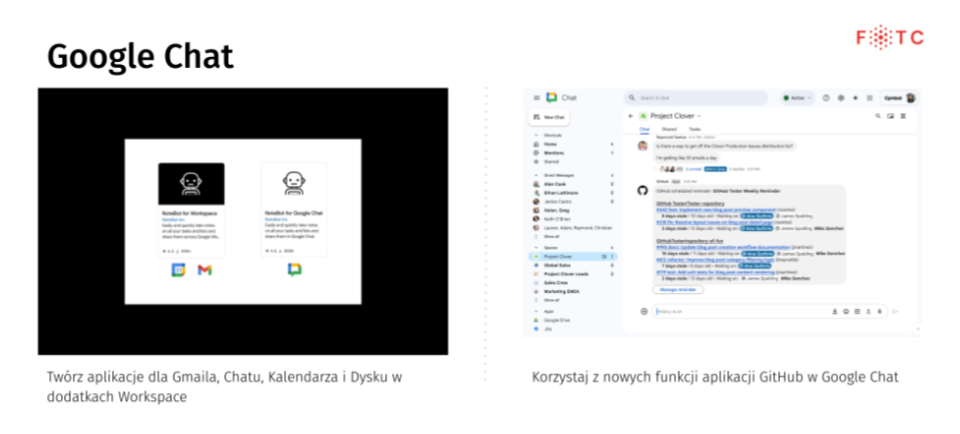Switch to the Tasks tab
This screenshot has height=434, width=960.
tap(695, 129)
